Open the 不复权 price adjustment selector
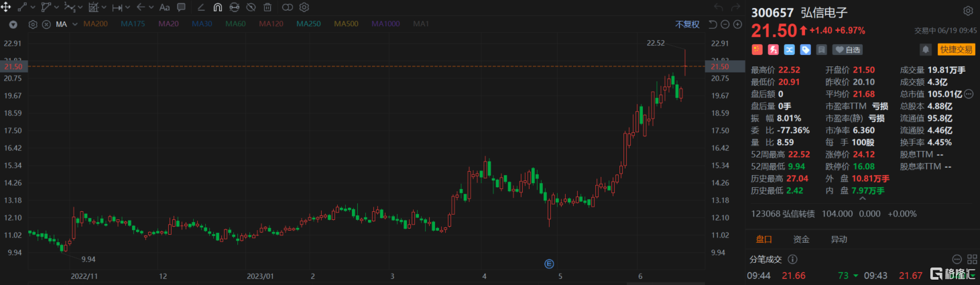 pyautogui.click(x=687, y=24)
